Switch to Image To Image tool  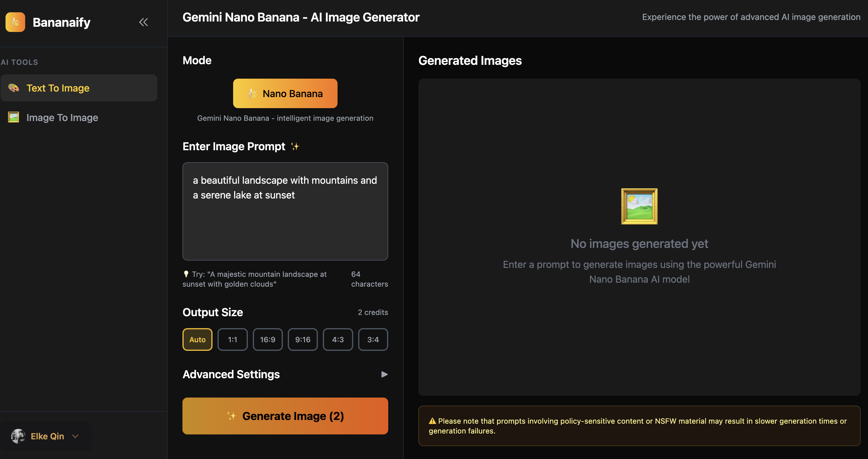(x=79, y=117)
